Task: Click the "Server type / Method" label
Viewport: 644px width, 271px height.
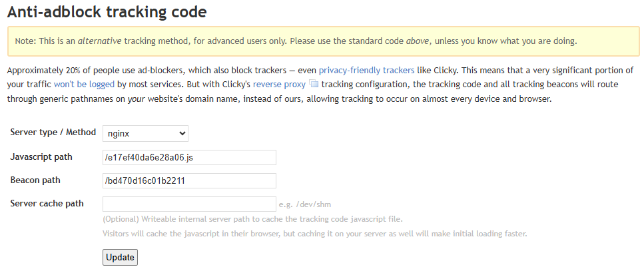Action: click(x=53, y=133)
